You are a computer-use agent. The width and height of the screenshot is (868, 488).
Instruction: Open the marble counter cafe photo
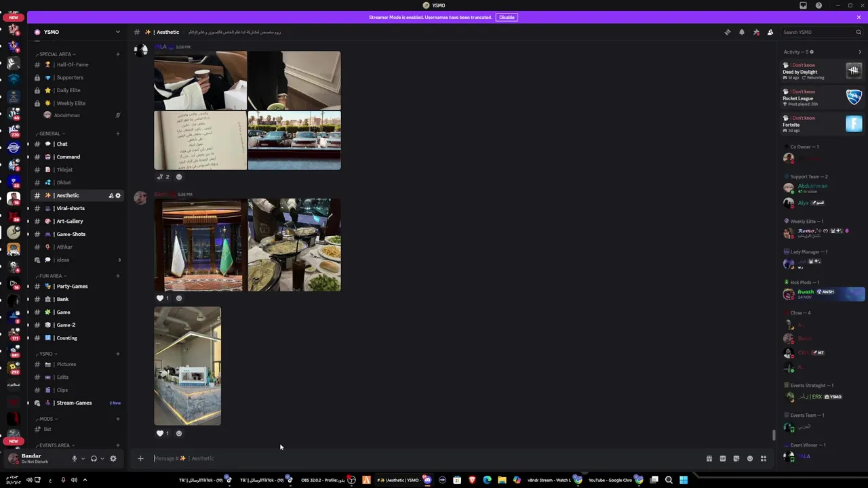pyautogui.click(x=187, y=366)
